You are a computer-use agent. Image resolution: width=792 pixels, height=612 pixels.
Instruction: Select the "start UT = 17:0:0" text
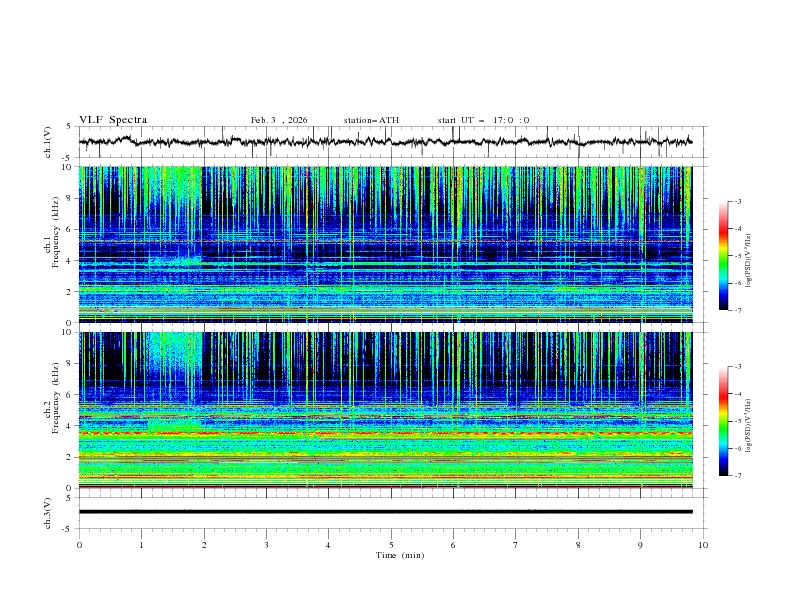pos(483,120)
